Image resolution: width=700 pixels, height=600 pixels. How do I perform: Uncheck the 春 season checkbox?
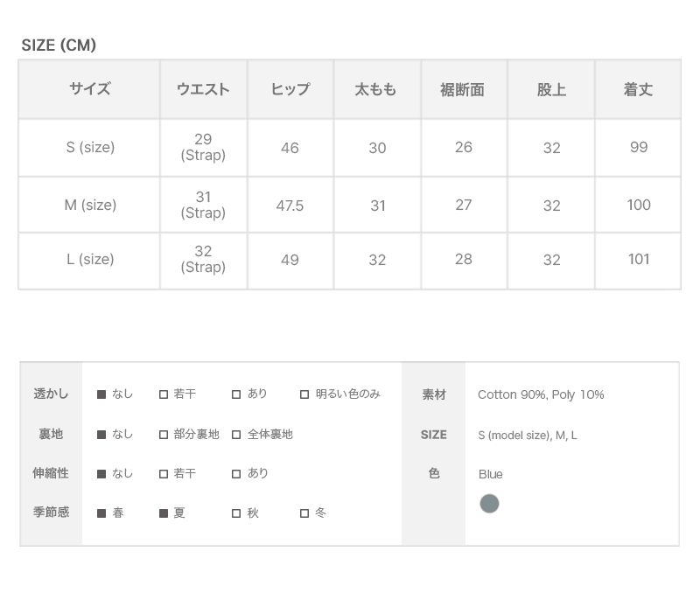pos(101,513)
